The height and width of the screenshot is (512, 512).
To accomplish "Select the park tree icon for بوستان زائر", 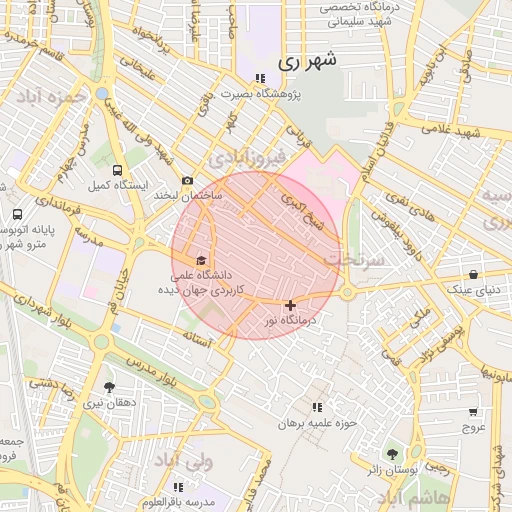I will click(392, 454).
